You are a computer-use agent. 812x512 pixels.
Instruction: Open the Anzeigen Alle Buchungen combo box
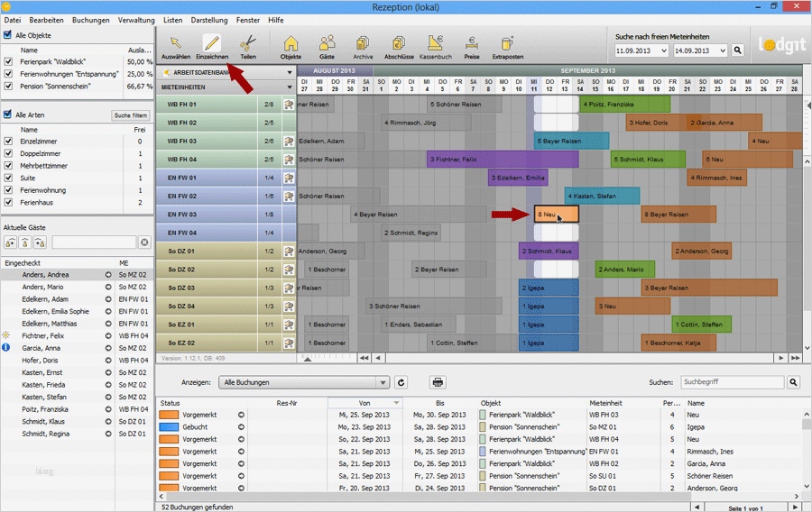303,382
